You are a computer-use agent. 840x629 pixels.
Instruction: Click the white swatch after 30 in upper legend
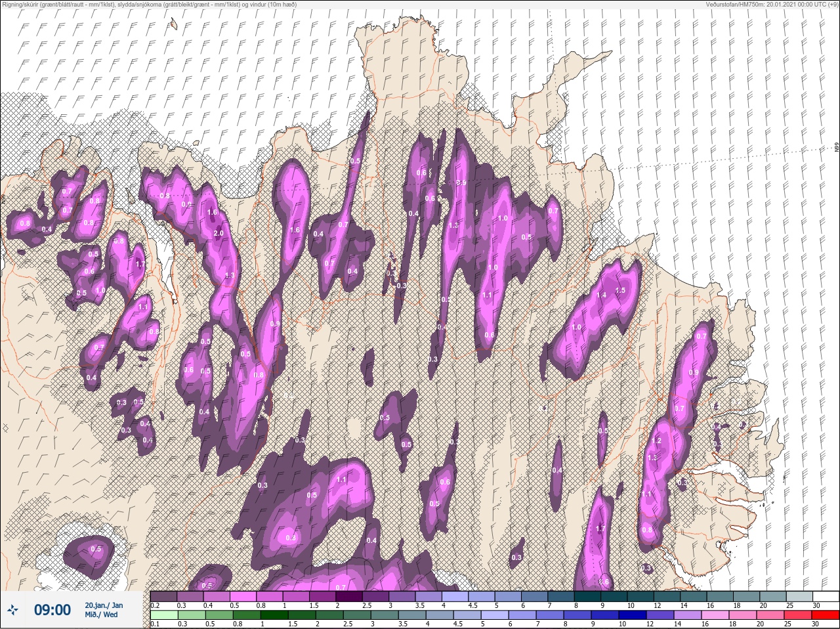click(x=826, y=596)
